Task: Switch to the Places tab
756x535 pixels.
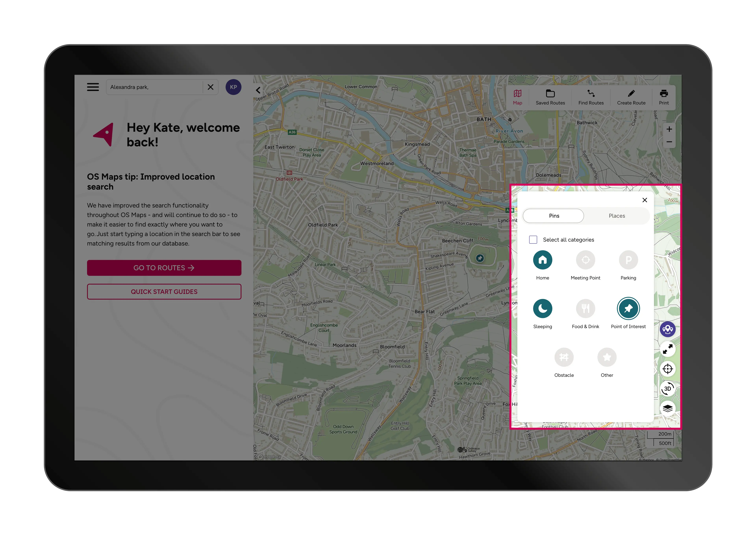Action: click(x=617, y=216)
